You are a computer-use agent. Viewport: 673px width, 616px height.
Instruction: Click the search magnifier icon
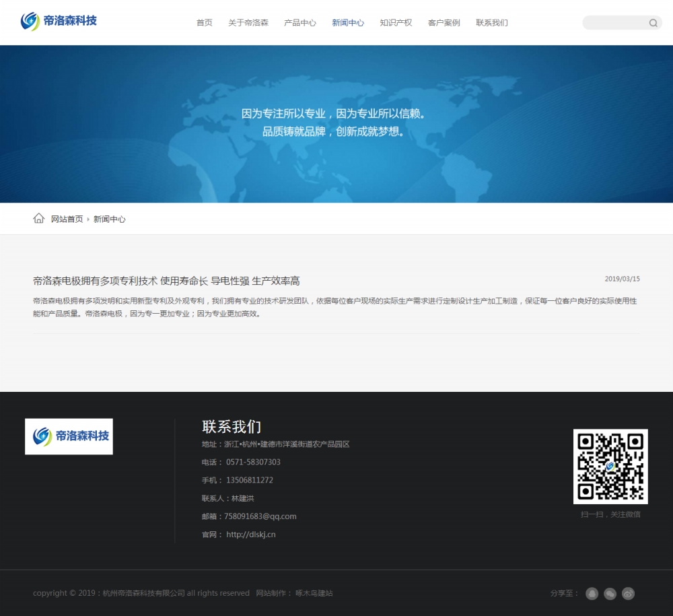point(653,23)
